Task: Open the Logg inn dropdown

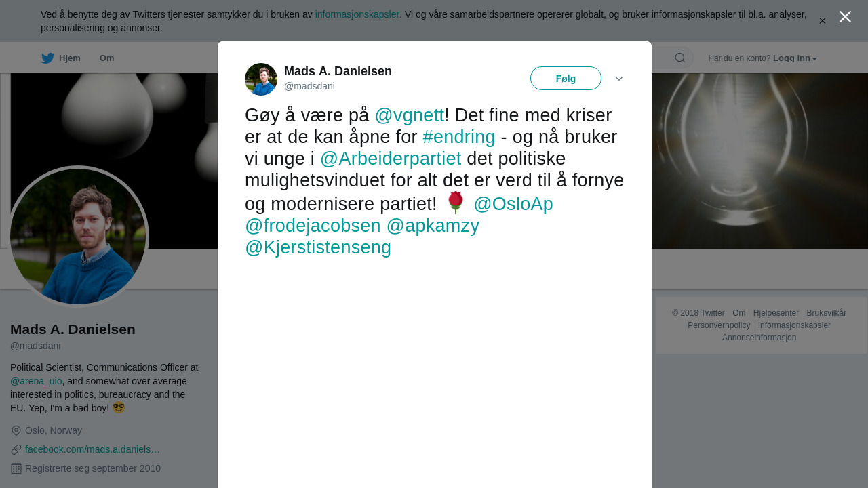Action: point(795,58)
